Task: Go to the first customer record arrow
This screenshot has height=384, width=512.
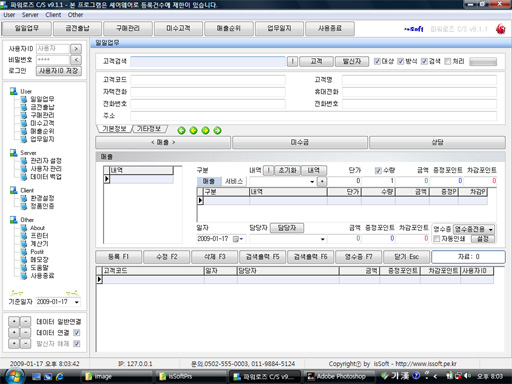Action: point(181,130)
